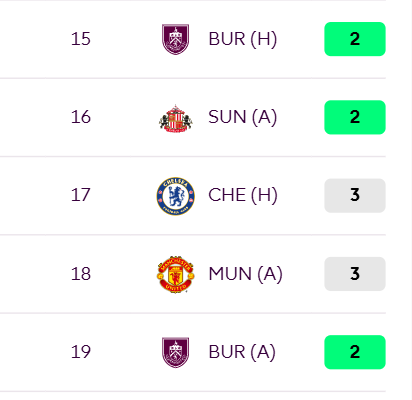The image size is (412, 400).
Task: Click green difficulty badge 2 for SUN (A)
Action: (355, 117)
